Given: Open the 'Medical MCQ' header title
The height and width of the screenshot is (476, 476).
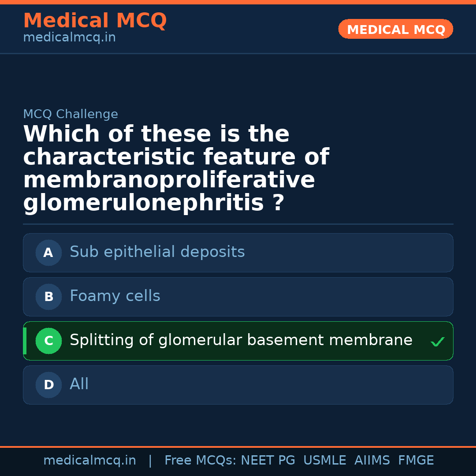Looking at the screenshot, I should click(x=95, y=21).
